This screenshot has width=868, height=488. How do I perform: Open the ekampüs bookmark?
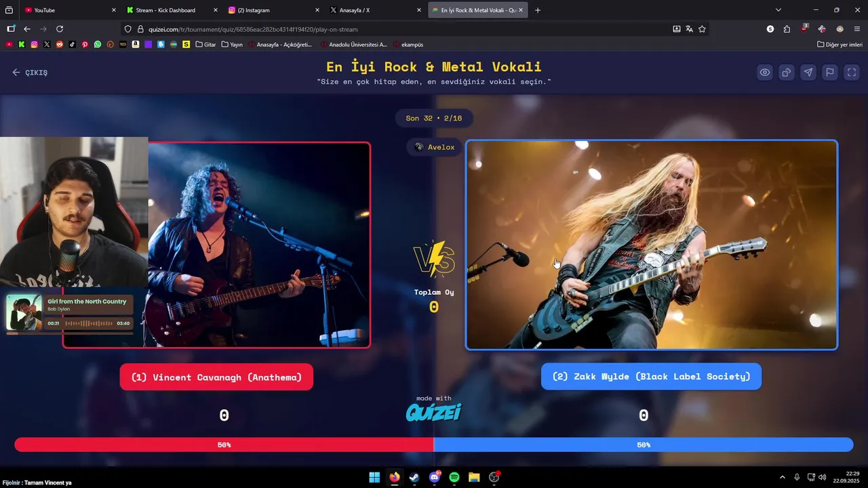(x=408, y=44)
